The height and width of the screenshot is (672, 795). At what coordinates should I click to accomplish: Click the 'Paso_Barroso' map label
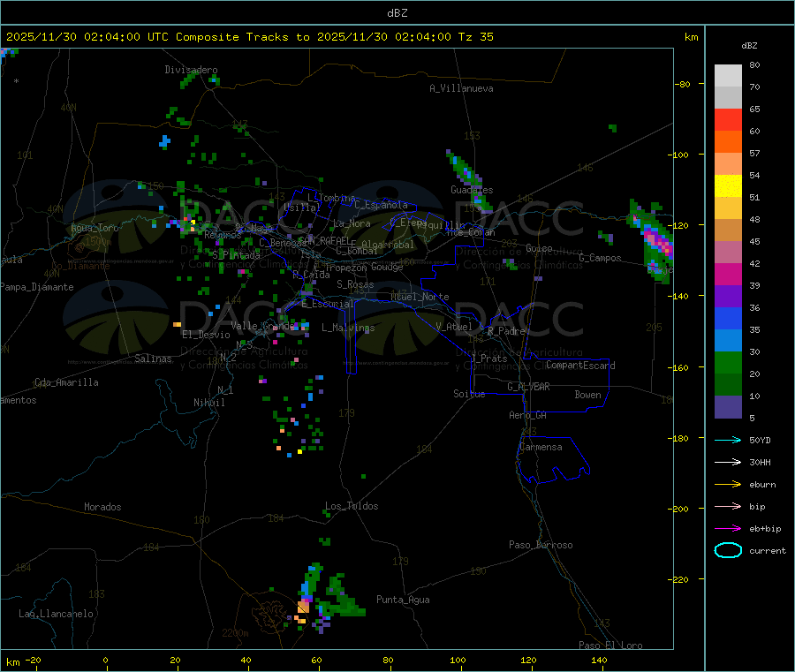[541, 545]
